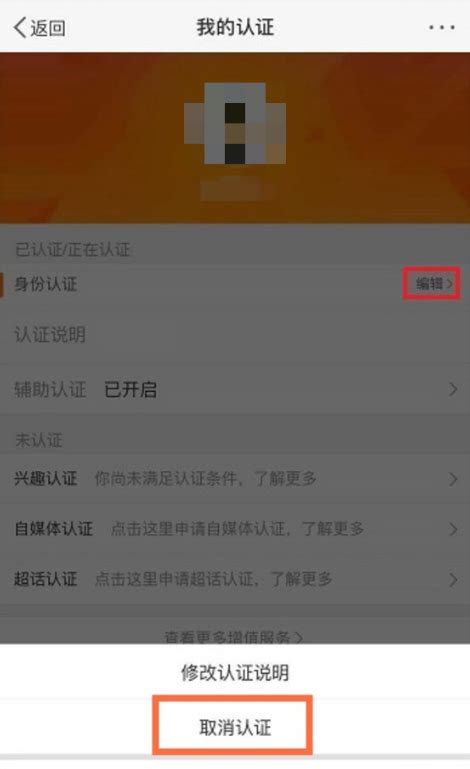Tap 点击这里申请超话认证 description text
This screenshot has width=470, height=769.
pyautogui.click(x=174, y=579)
